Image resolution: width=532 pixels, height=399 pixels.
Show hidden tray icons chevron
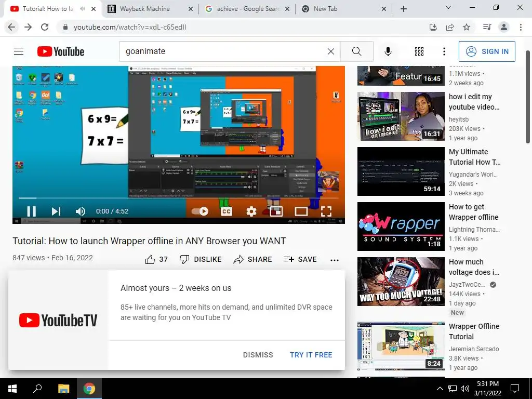click(440, 389)
